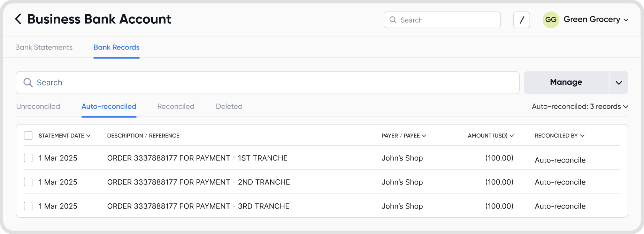The image size is (644, 234).
Task: Open the Manage dropdown arrow
Action: pyautogui.click(x=619, y=83)
